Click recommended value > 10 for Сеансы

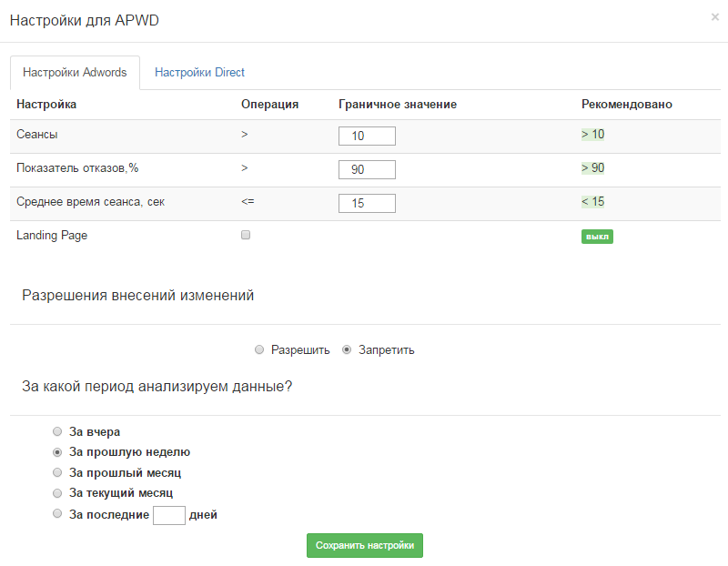592,134
